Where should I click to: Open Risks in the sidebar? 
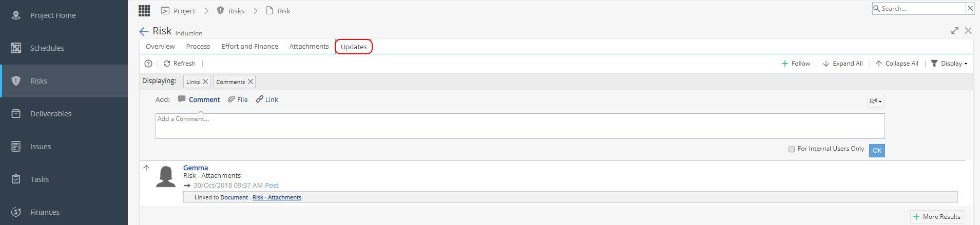[x=64, y=81]
